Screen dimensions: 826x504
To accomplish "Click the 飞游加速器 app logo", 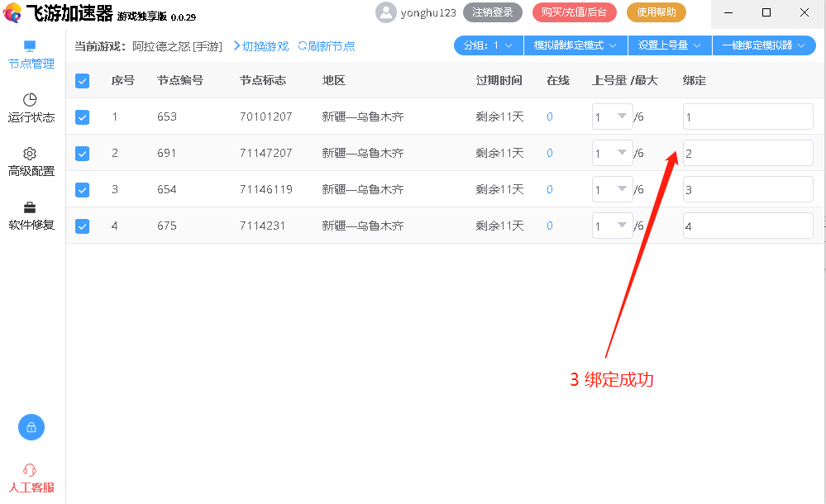I will [12, 12].
